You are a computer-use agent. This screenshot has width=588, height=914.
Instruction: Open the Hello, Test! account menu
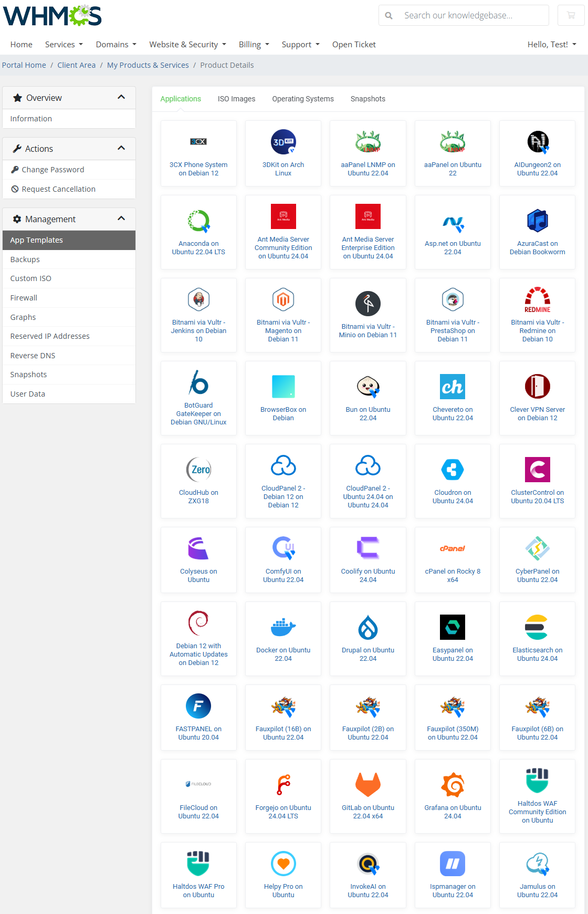click(x=552, y=45)
